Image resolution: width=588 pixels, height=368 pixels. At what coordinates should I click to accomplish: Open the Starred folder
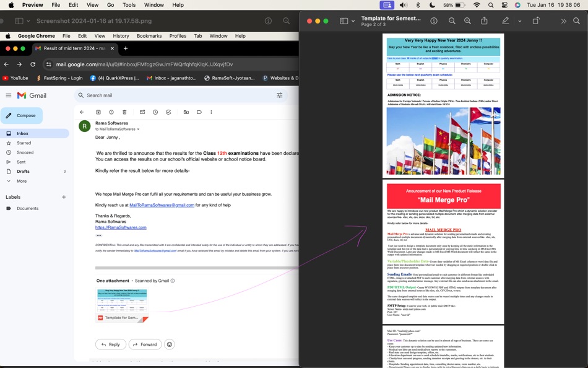coord(24,143)
